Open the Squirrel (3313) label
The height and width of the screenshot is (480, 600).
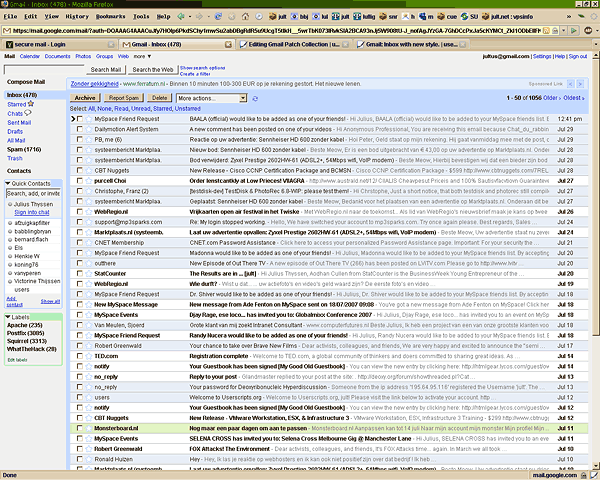coord(27,341)
